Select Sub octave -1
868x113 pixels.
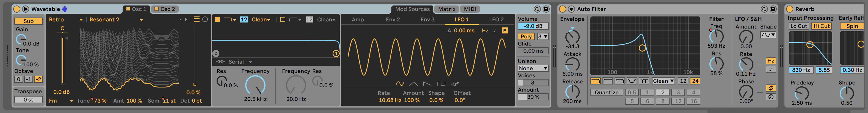point(29,79)
